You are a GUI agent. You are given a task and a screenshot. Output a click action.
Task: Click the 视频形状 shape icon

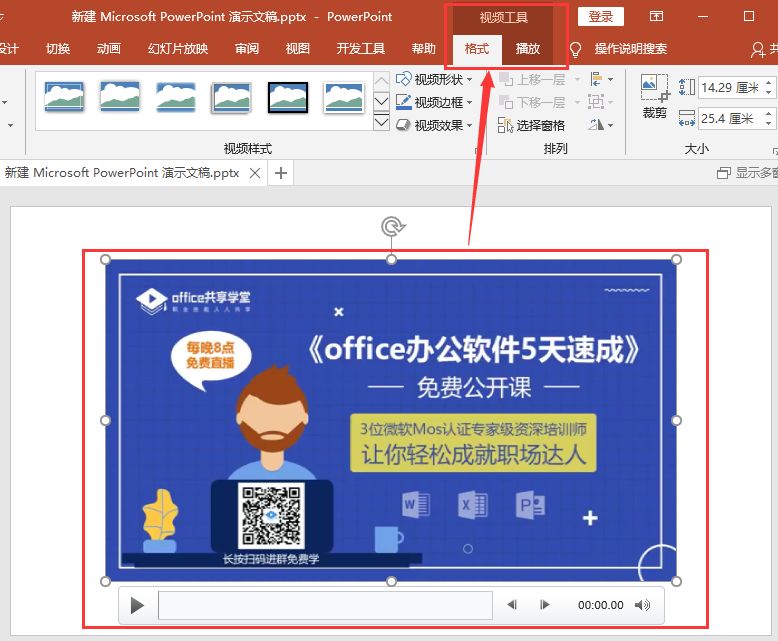(x=403, y=79)
